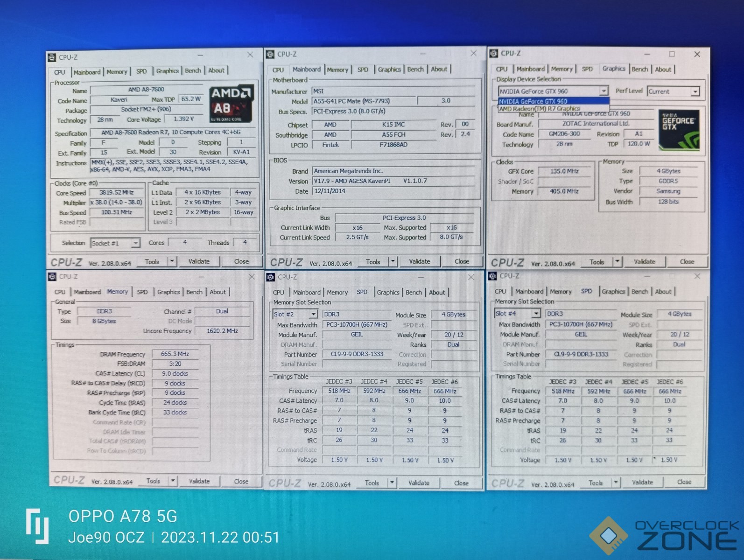Screen dimensions: 744x560
Task: Click CPU-Z title icon in AMD A8-7600 window
Action: pos(52,57)
